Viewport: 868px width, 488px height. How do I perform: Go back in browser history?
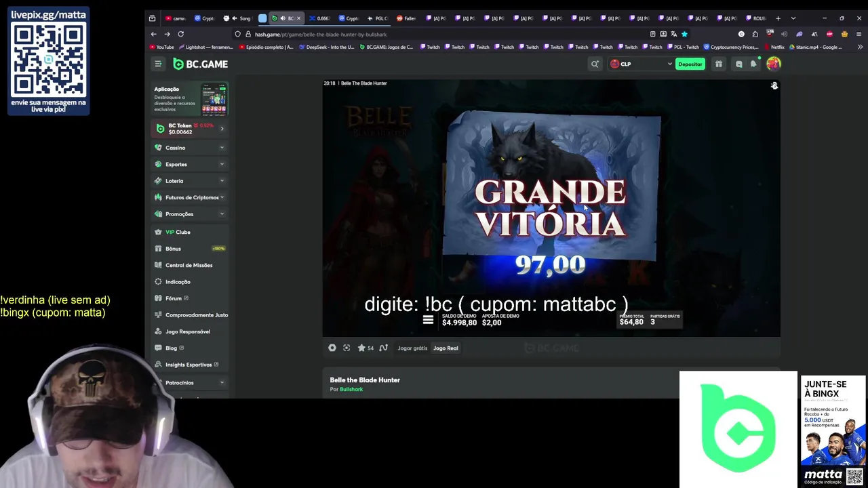point(154,34)
